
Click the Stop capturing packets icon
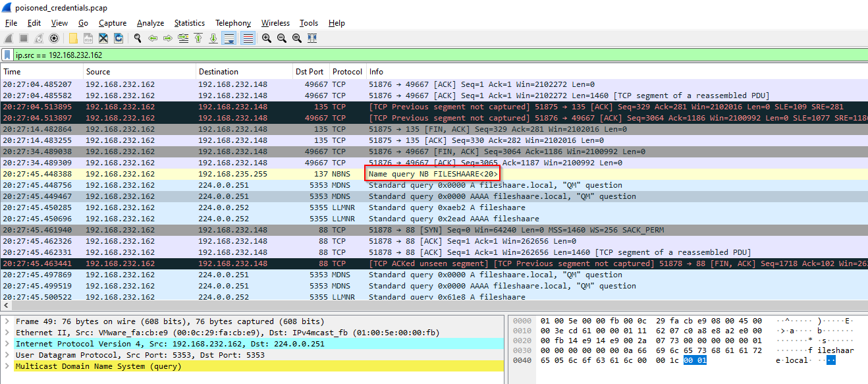click(24, 38)
